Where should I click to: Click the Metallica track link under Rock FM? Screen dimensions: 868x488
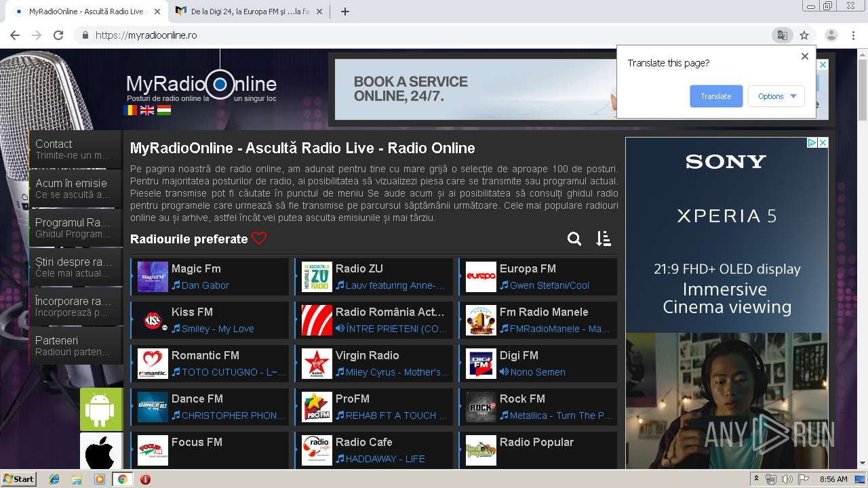point(561,415)
